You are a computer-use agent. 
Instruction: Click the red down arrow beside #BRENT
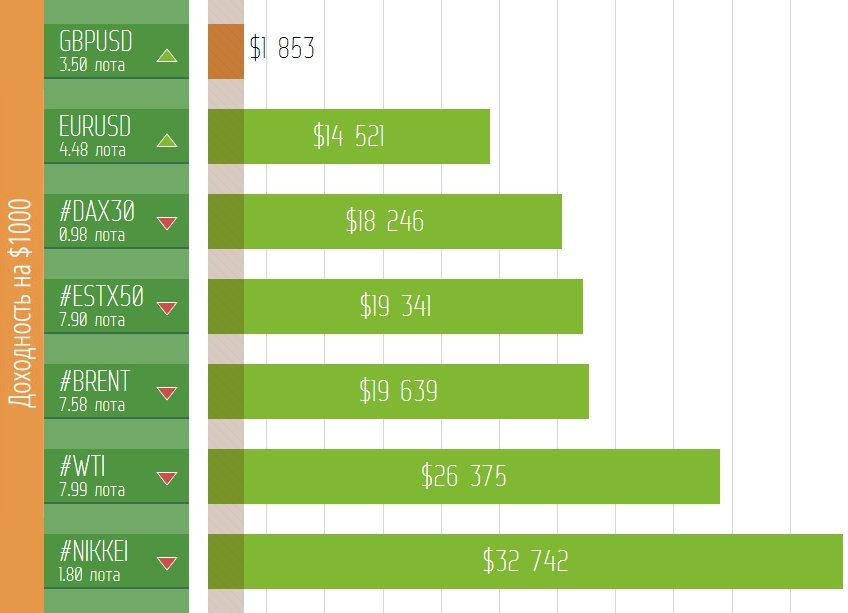pos(167,392)
